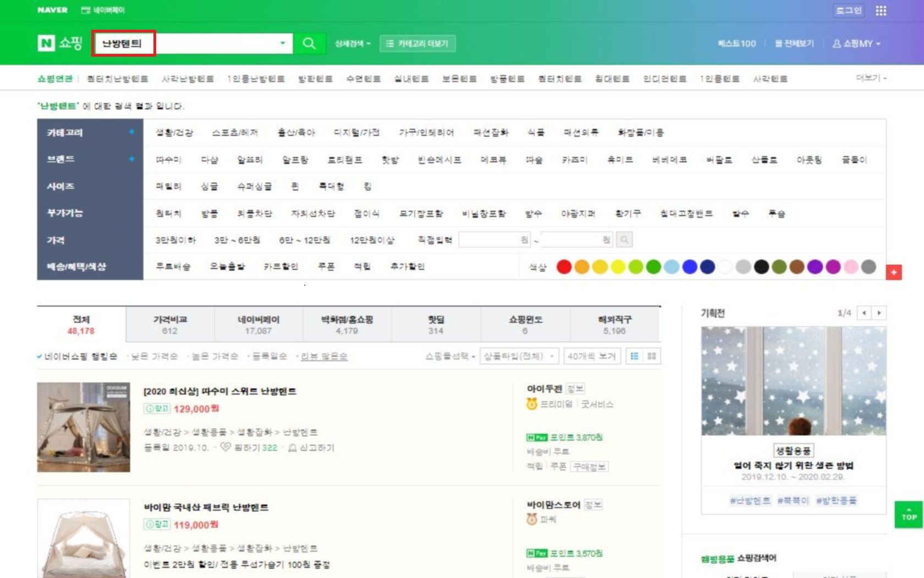Click the maximum price input field
Screen dimensions: 924x578
click(x=577, y=239)
